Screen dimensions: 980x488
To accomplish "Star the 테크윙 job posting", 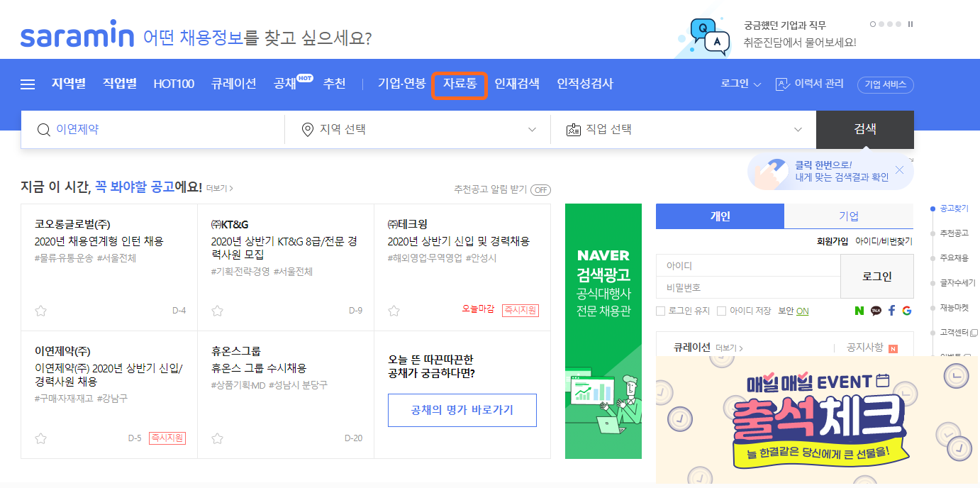I will (x=394, y=311).
